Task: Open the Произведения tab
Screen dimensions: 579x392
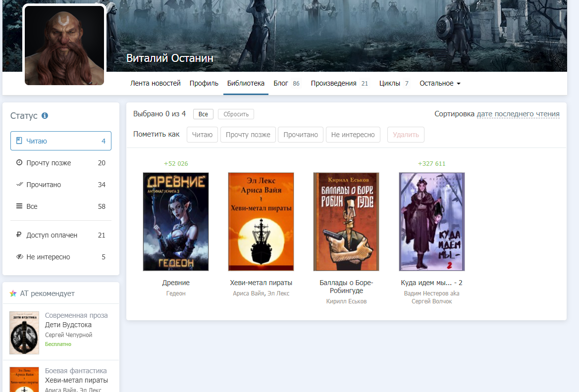Action: coord(333,84)
